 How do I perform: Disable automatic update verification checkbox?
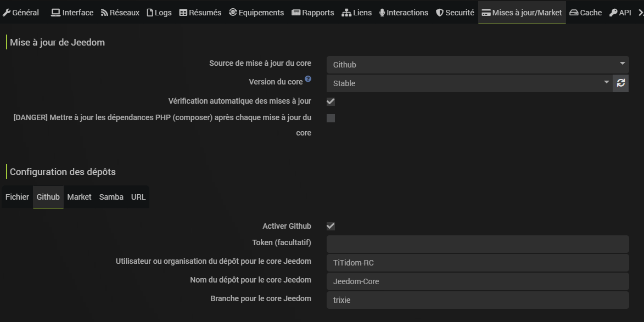point(331,101)
